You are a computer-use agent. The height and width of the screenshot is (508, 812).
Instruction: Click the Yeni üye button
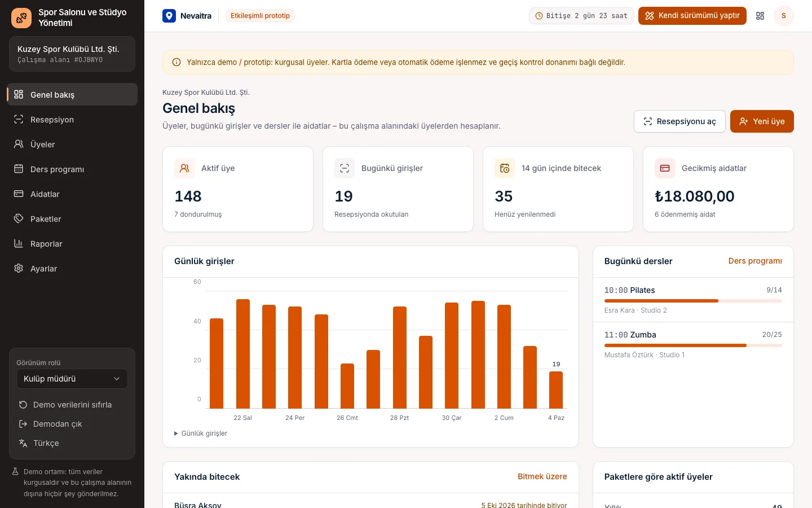click(762, 121)
